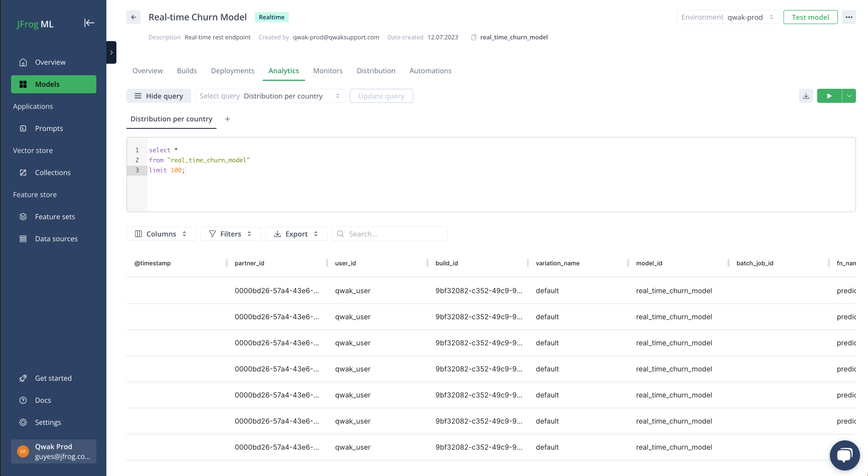Click the results Search field
Image resolution: width=868 pixels, height=476 pixels.
(389, 234)
